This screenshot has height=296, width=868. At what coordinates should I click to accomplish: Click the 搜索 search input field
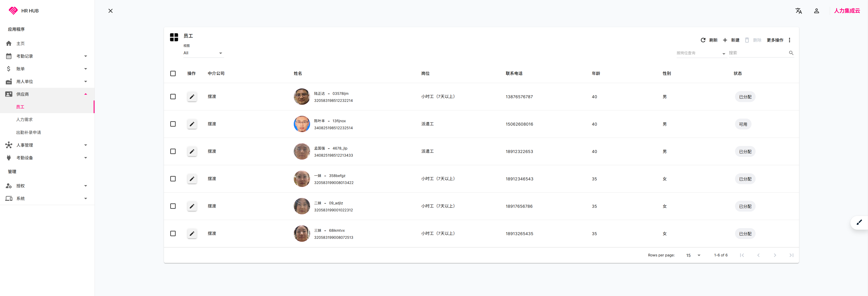coord(757,53)
